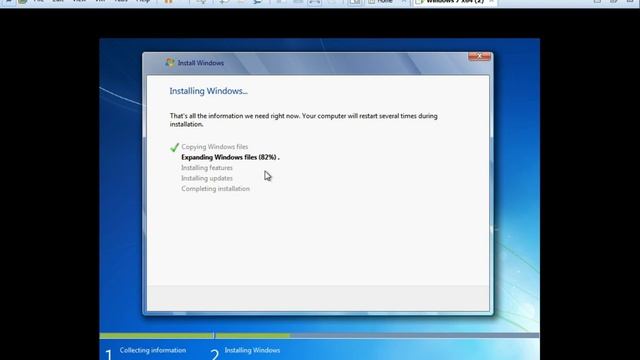Click the 'Installing Windows...' heading
The height and width of the screenshot is (360, 640).
point(209,91)
